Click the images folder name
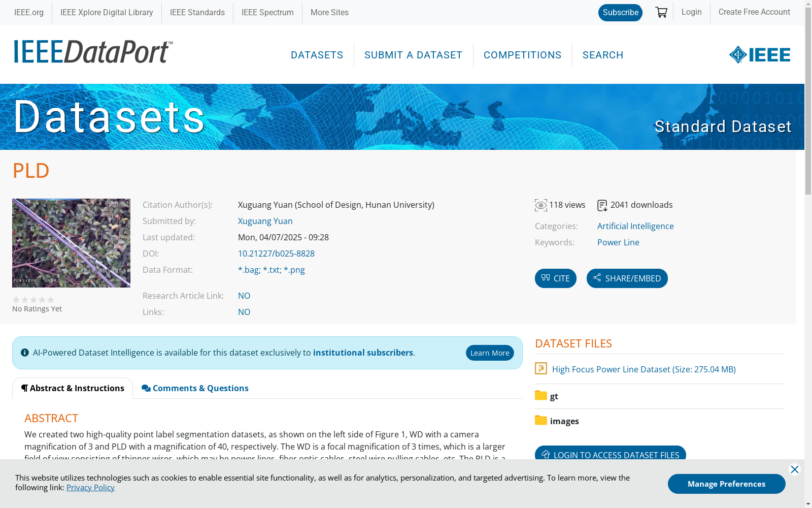Image resolution: width=812 pixels, height=508 pixels. click(x=564, y=421)
